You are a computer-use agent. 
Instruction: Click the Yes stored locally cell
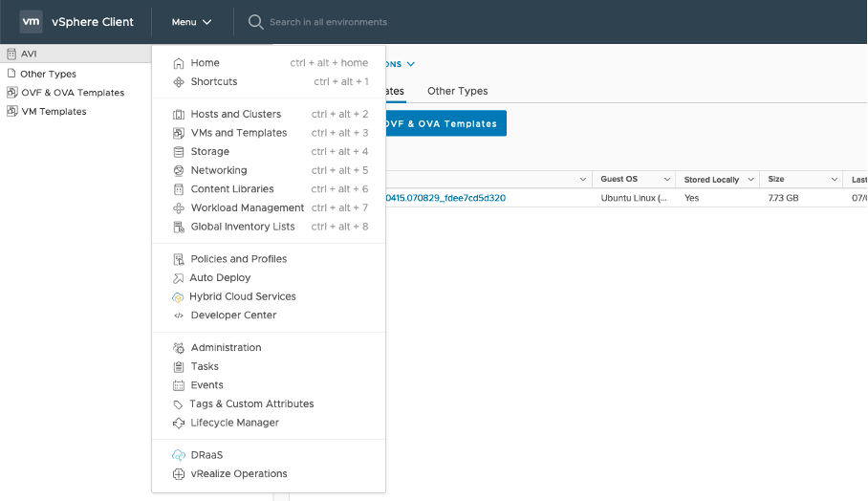coord(691,198)
